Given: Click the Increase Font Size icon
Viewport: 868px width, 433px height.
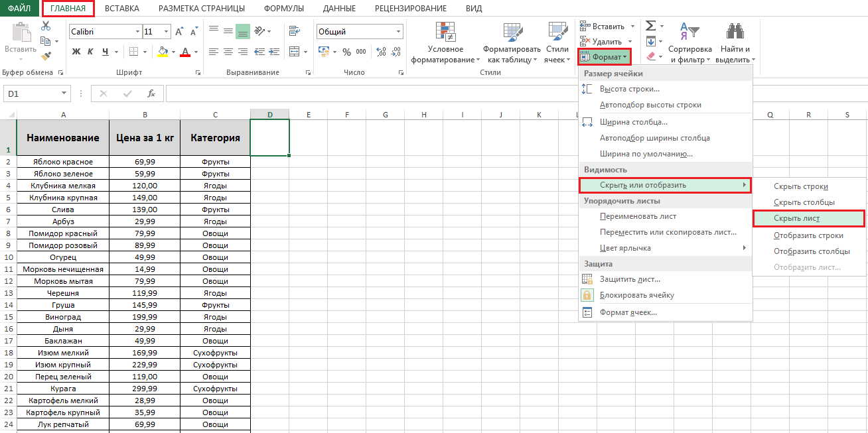Looking at the screenshot, I should click(x=179, y=32).
